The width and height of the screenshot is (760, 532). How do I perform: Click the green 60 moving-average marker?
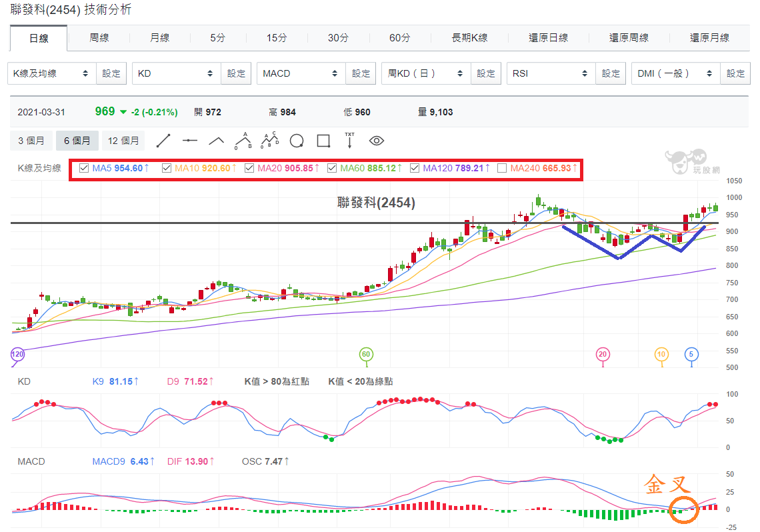click(x=366, y=354)
